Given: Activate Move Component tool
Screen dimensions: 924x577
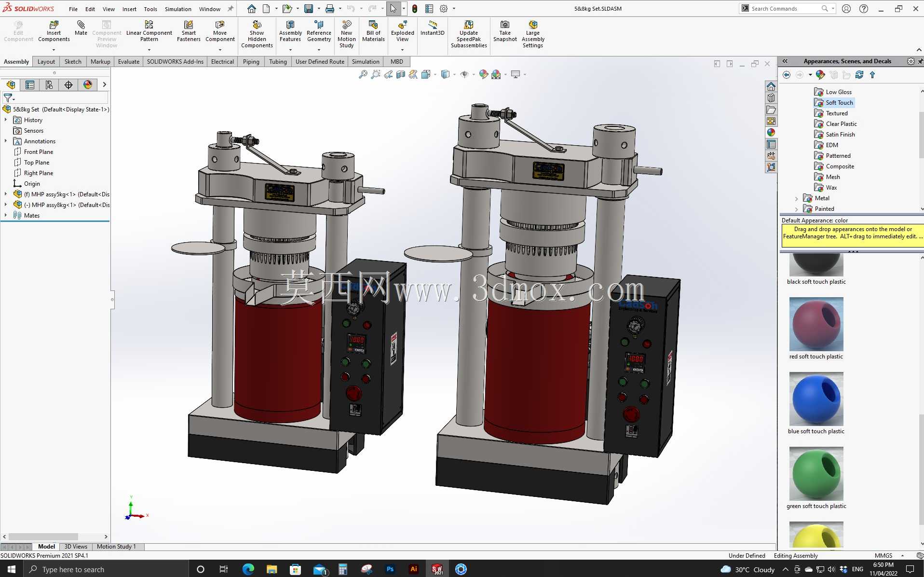Looking at the screenshot, I should (x=220, y=31).
